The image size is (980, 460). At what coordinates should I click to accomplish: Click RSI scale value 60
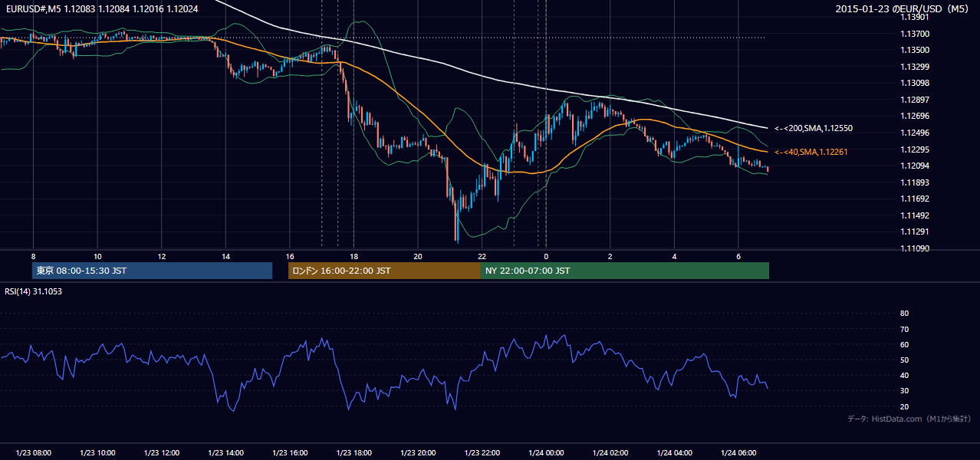click(x=904, y=344)
